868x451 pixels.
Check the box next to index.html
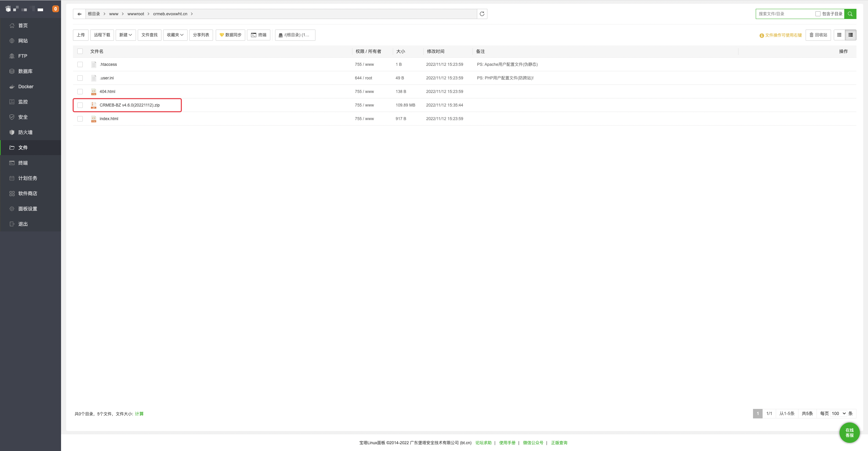coord(80,119)
